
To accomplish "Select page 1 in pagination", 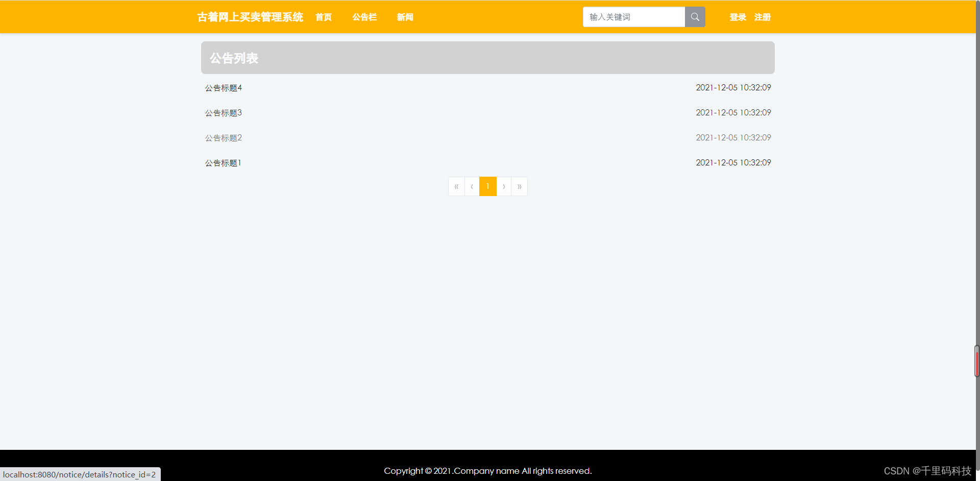I will coord(488,186).
